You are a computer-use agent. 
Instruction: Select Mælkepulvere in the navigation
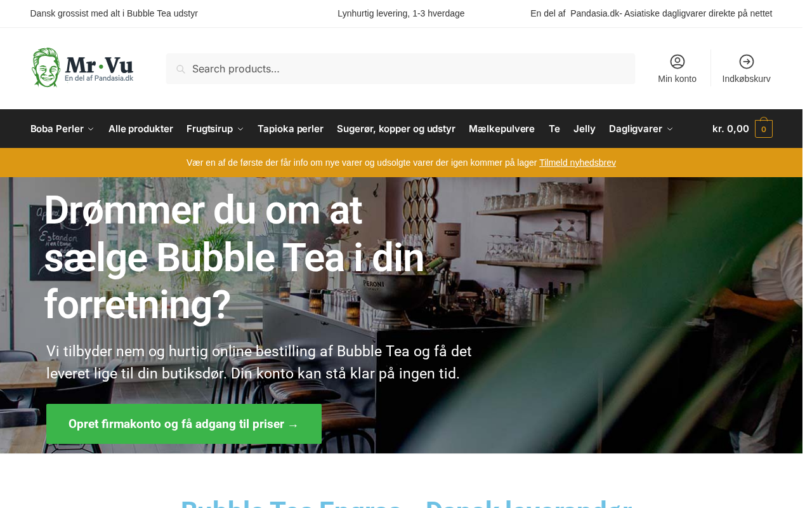click(x=502, y=128)
